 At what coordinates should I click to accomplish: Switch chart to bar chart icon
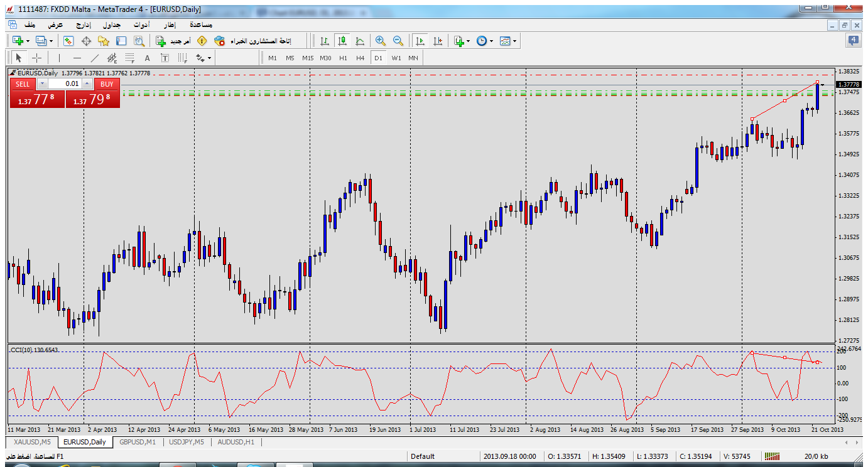click(x=325, y=41)
